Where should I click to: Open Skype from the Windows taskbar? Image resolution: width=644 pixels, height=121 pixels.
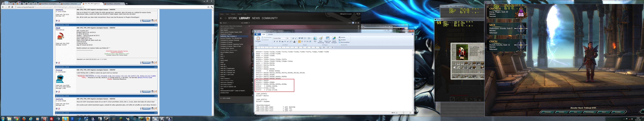point(65,119)
